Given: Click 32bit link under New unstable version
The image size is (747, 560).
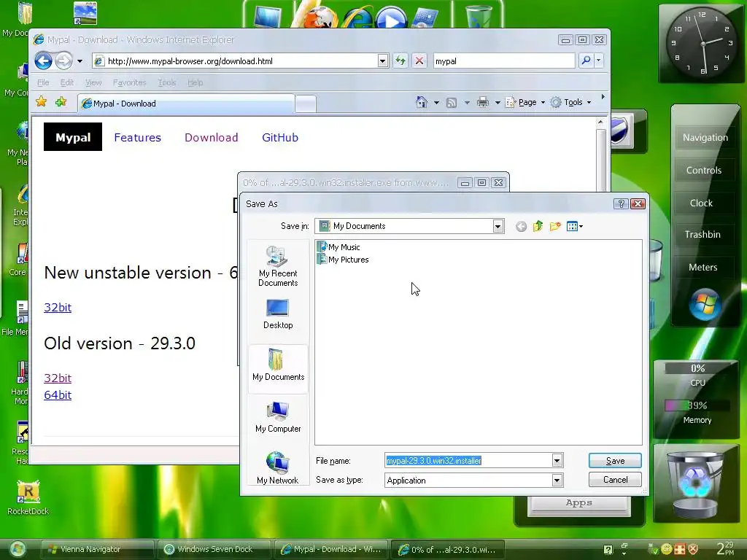Looking at the screenshot, I should tap(58, 307).
